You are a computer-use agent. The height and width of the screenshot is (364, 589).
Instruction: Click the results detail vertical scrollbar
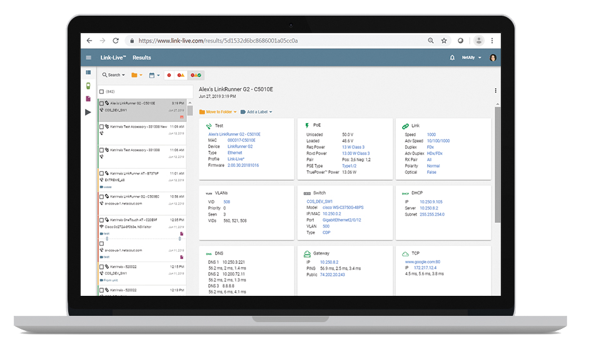coord(497,163)
